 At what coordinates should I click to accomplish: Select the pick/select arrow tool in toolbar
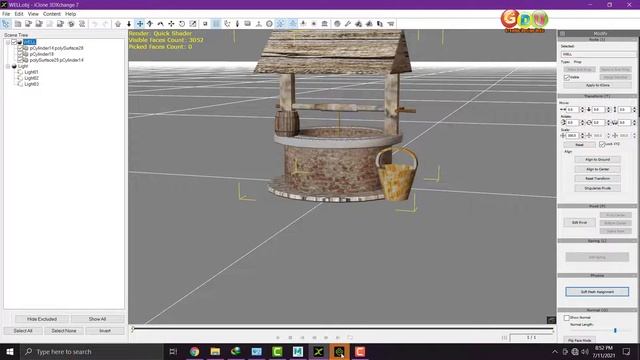[x=6, y=24]
